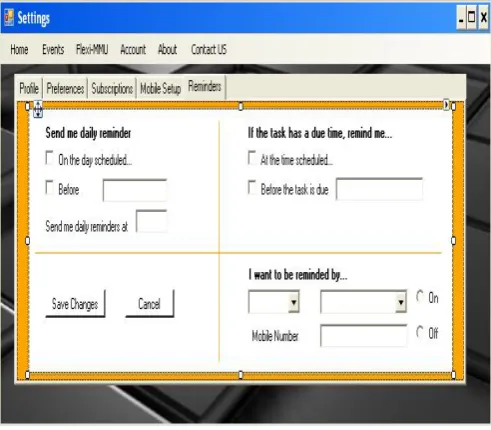Click the Cancel button
491x430 pixels.
150,304
